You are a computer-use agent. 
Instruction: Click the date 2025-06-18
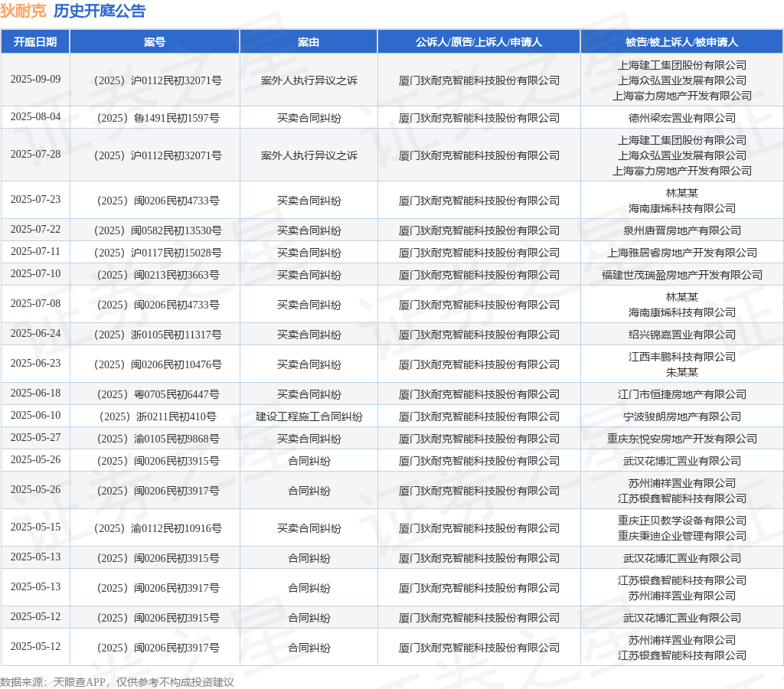click(35, 393)
